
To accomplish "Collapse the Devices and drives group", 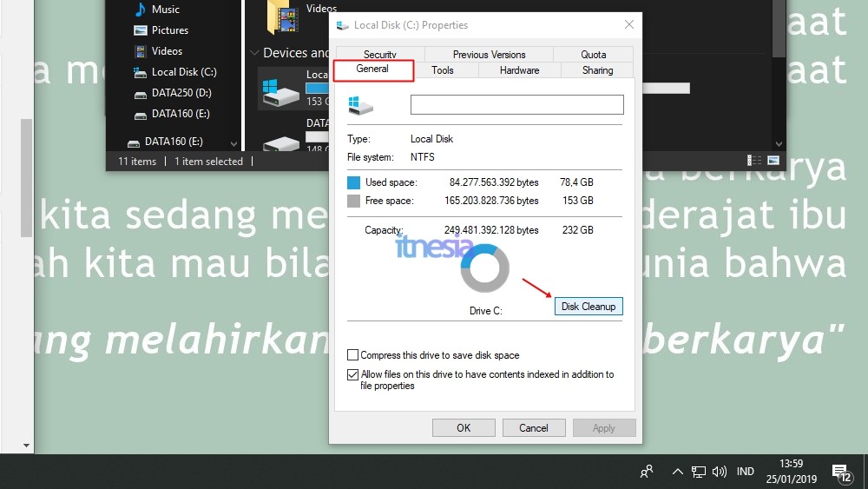I will tap(254, 53).
